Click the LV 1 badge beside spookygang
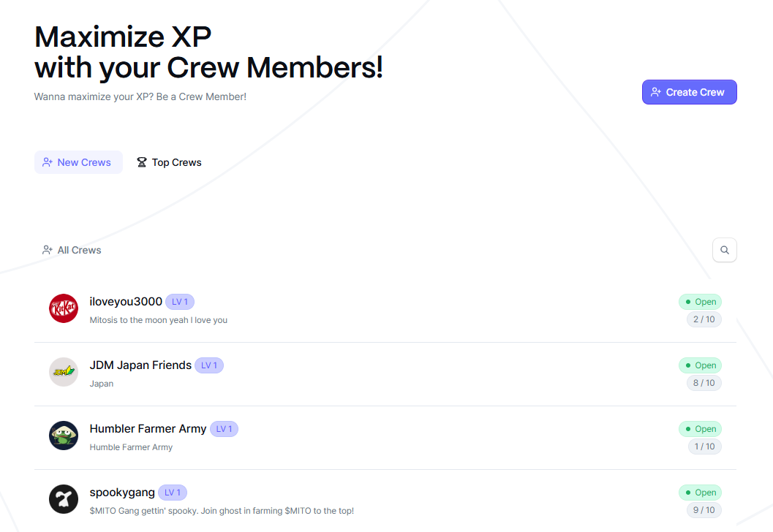This screenshot has width=773, height=532. point(173,493)
